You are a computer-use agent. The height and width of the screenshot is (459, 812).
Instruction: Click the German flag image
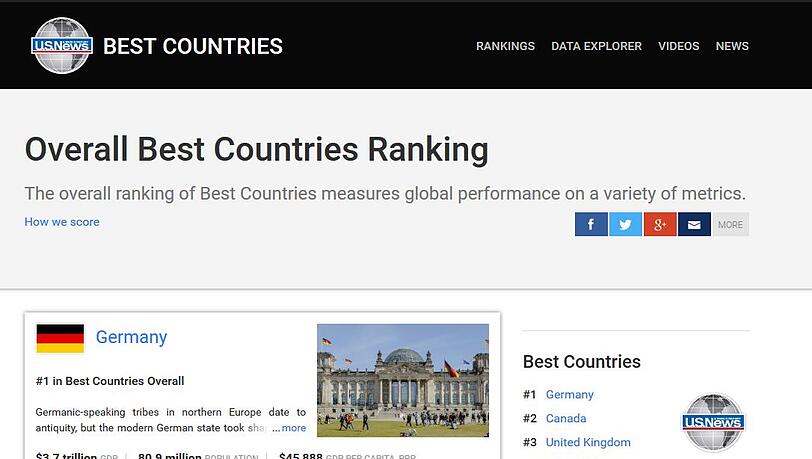pos(60,338)
